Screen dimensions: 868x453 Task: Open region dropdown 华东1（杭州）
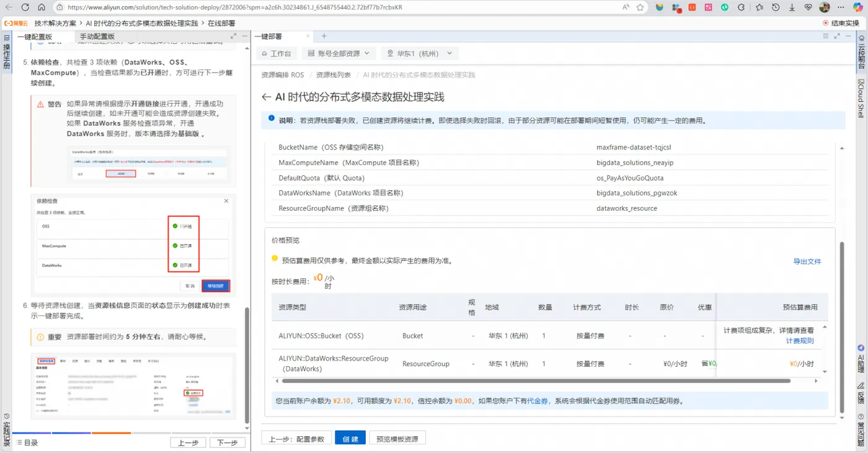420,53
